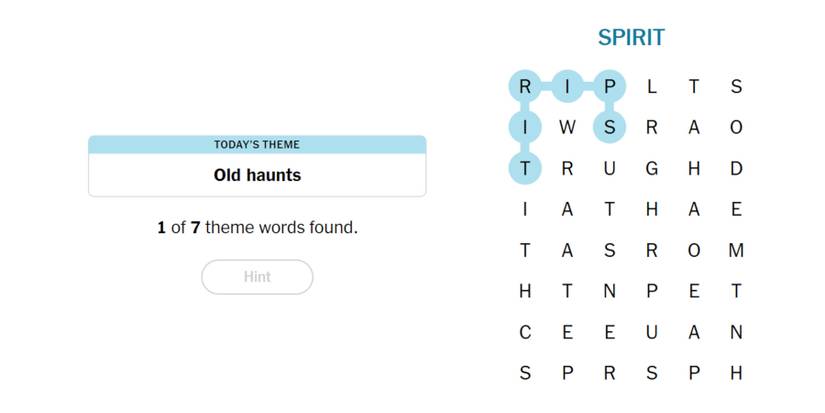Image resolution: width=825 pixels, height=413 pixels.
Task: Click the letter H in the bottom-right corner
Action: (x=736, y=374)
